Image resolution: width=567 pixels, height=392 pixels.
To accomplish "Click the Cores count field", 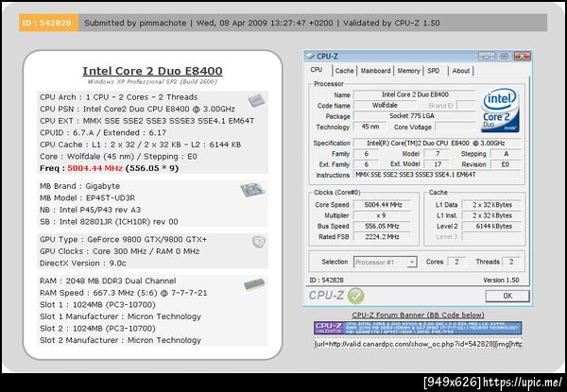I will [456, 262].
